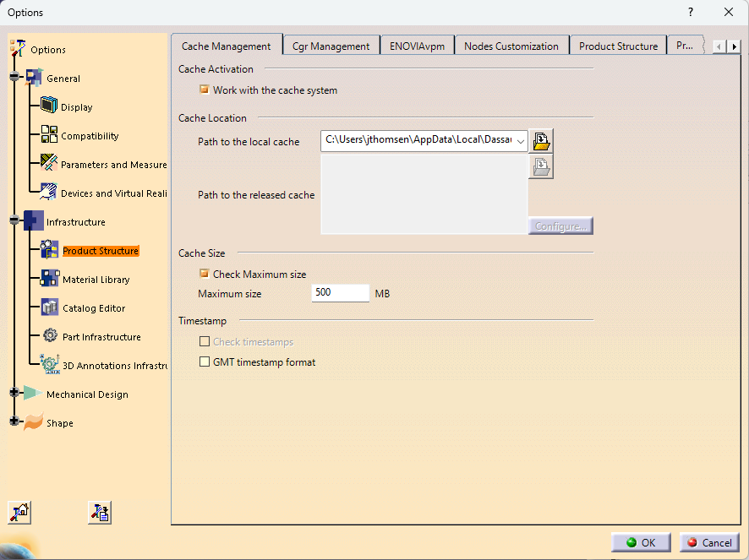Screen dimensions: 749x560
Task: Select the Parameters and Measure icon
Action: click(x=49, y=163)
